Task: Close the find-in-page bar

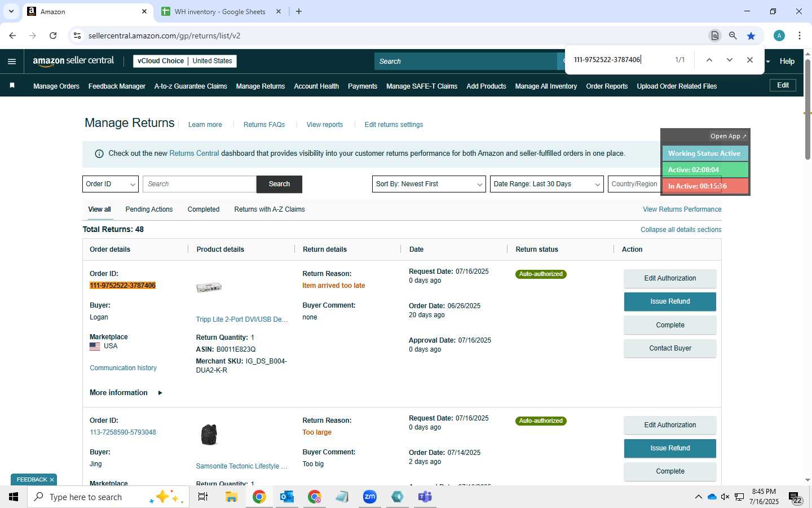Action: click(750, 60)
